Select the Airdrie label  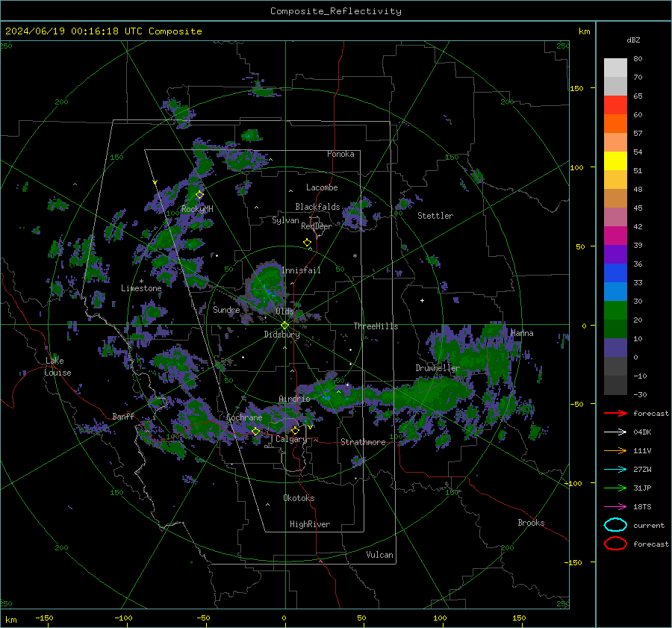tap(294, 399)
